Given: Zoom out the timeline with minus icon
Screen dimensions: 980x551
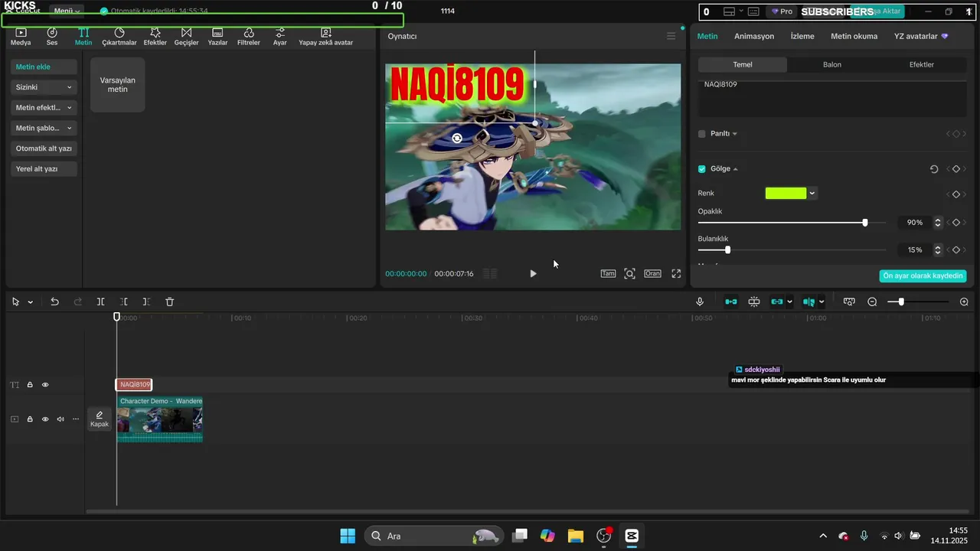Looking at the screenshot, I should point(872,302).
